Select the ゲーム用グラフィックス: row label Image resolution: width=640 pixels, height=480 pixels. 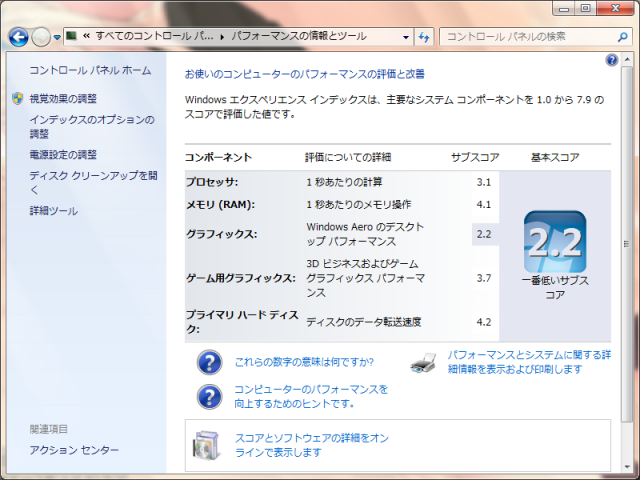click(x=241, y=278)
